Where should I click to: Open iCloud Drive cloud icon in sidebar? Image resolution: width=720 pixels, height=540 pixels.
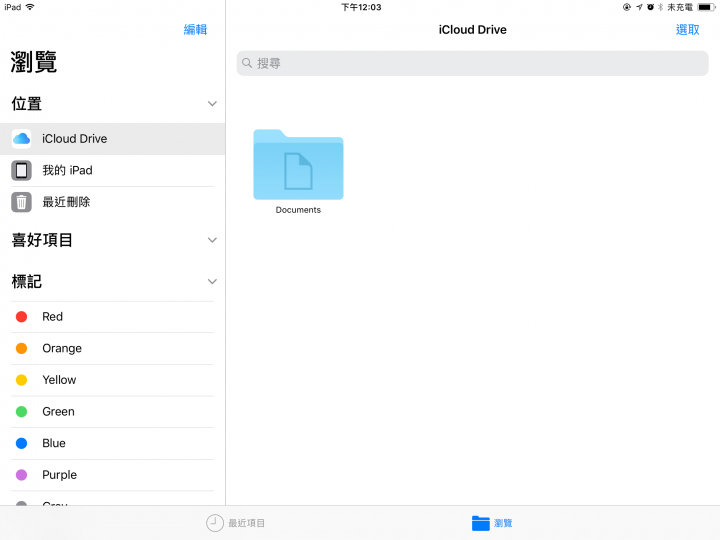click(x=21, y=139)
